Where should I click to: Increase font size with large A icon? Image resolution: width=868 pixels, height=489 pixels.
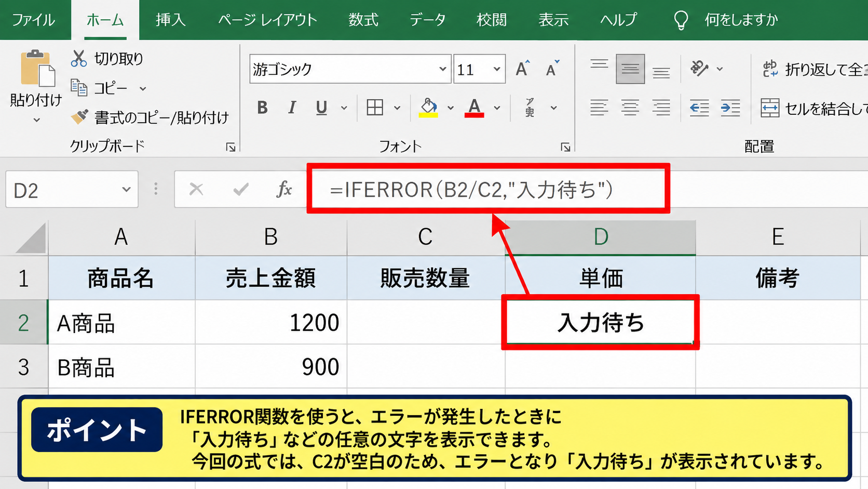pos(522,69)
